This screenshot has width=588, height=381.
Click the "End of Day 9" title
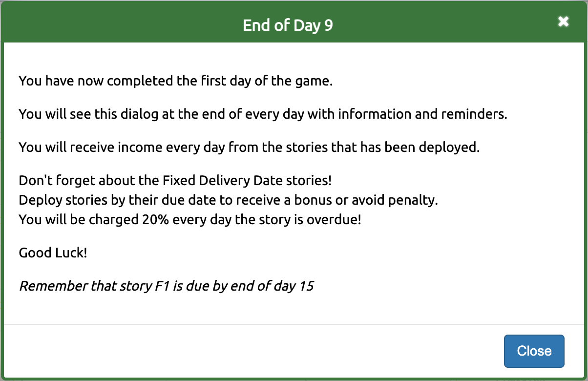click(x=288, y=25)
